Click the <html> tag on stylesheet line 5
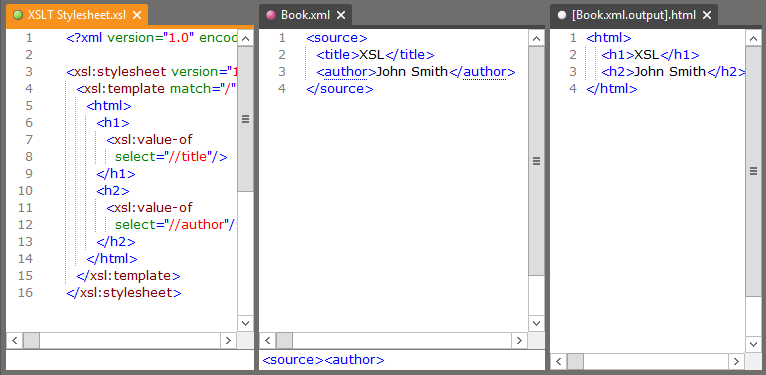The height and width of the screenshot is (375, 766). coord(109,106)
